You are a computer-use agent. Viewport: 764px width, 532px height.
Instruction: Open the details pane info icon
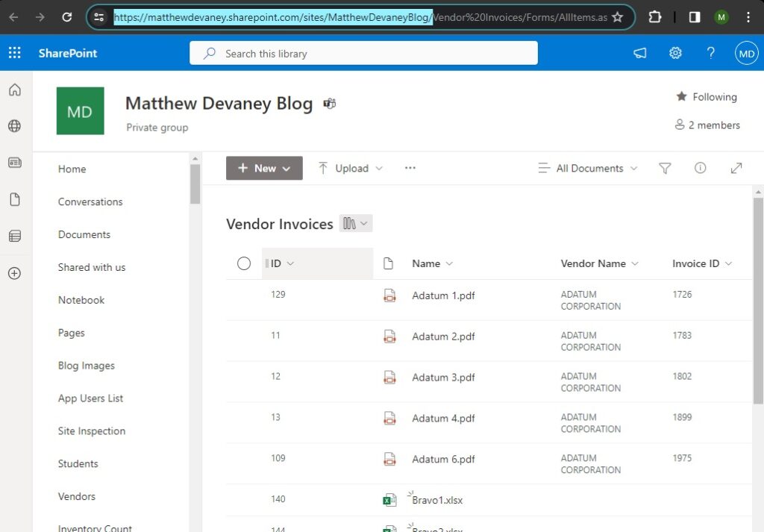(700, 168)
